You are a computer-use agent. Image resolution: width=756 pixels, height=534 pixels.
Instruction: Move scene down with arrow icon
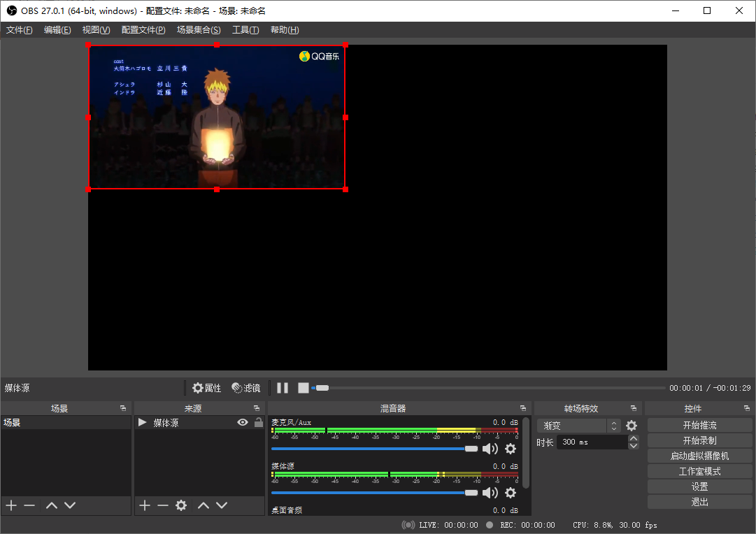pyautogui.click(x=70, y=505)
